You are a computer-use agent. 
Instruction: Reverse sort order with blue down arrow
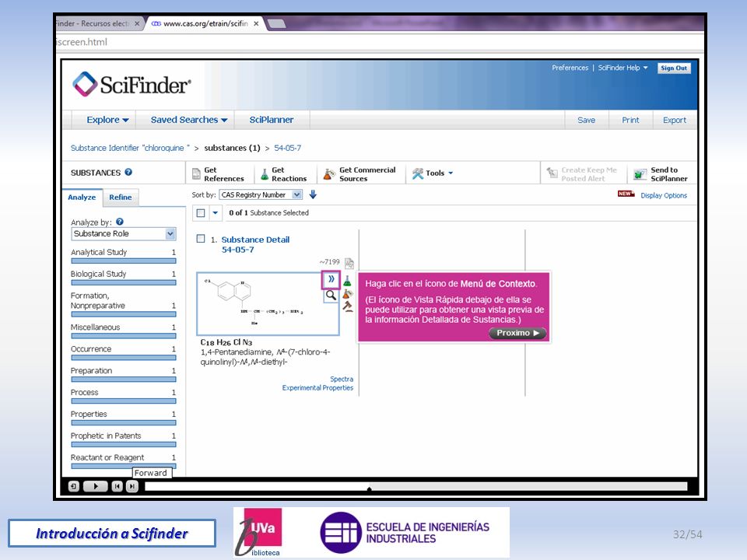coord(313,194)
